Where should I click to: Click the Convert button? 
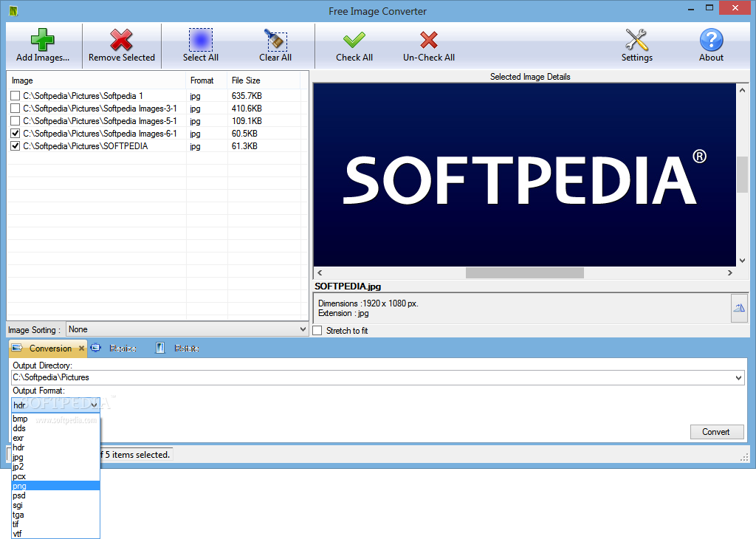click(716, 432)
